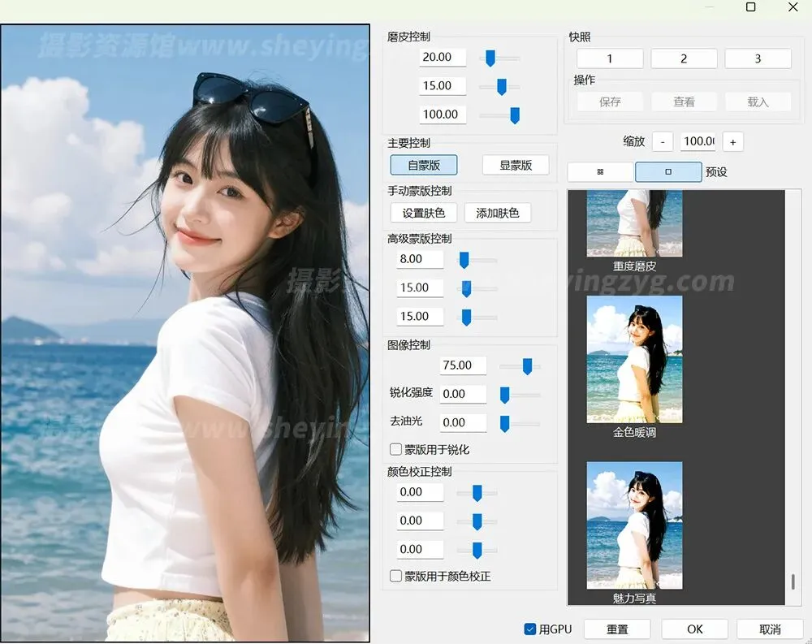Click the second 颜色校正控制 value field

(420, 521)
